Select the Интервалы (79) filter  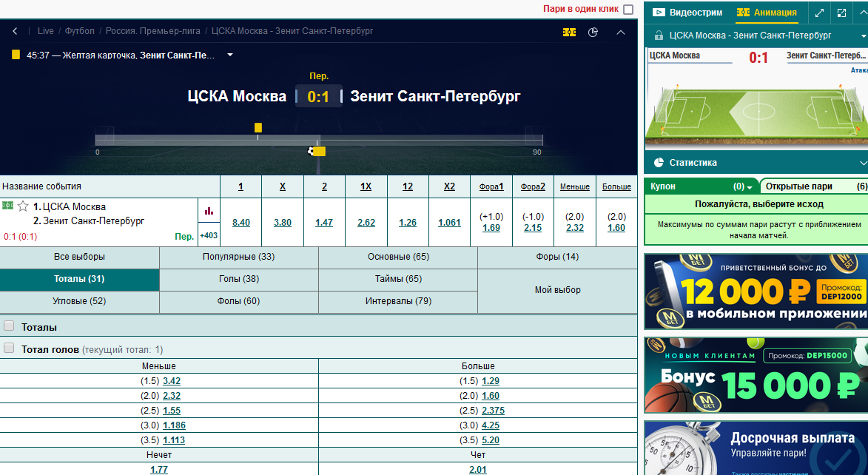(398, 301)
